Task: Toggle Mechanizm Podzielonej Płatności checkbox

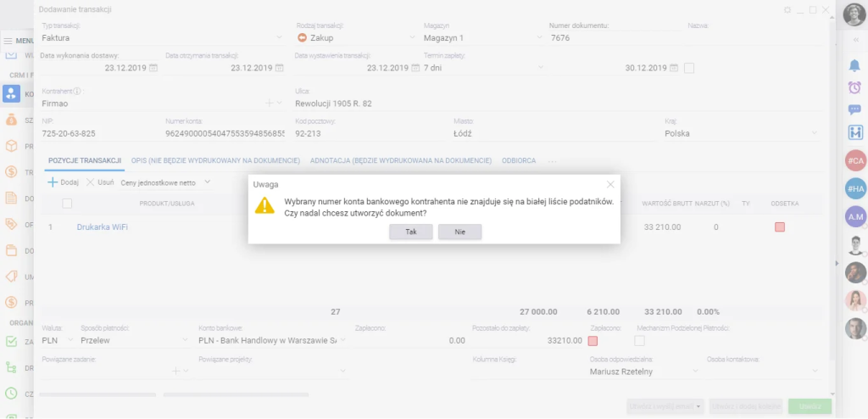Action: click(640, 340)
